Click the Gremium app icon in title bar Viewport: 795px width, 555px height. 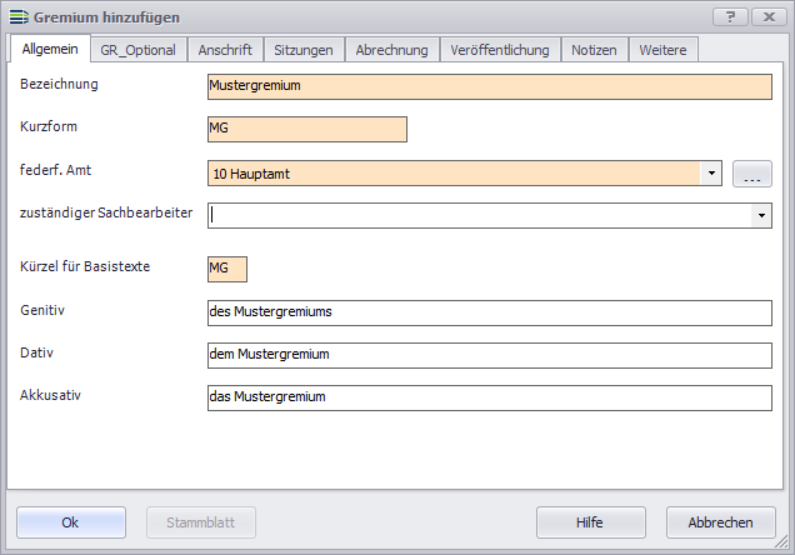pos(18,17)
